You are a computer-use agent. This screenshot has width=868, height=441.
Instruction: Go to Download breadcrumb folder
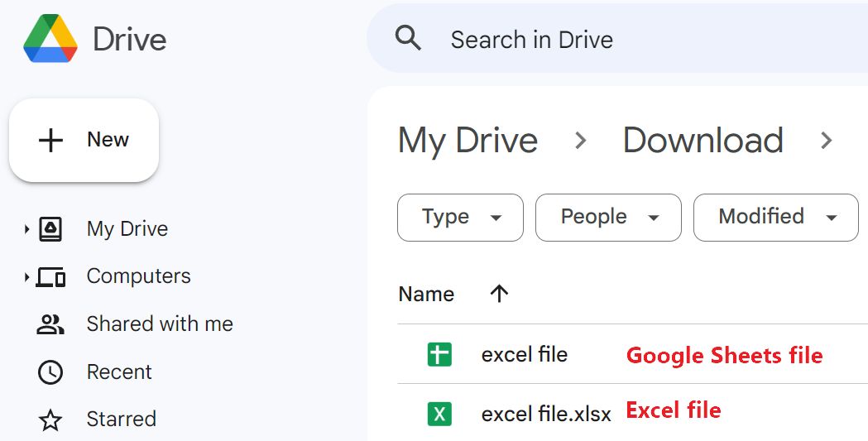(703, 140)
